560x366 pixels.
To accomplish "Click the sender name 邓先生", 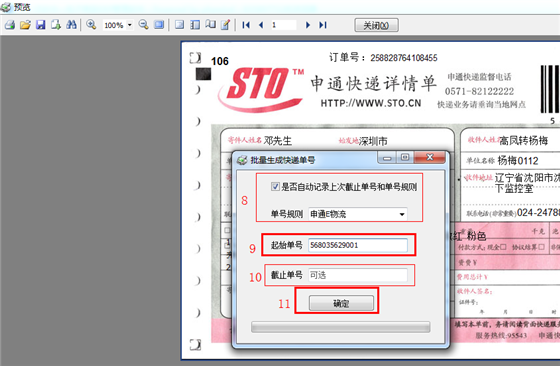I will 278,141.
